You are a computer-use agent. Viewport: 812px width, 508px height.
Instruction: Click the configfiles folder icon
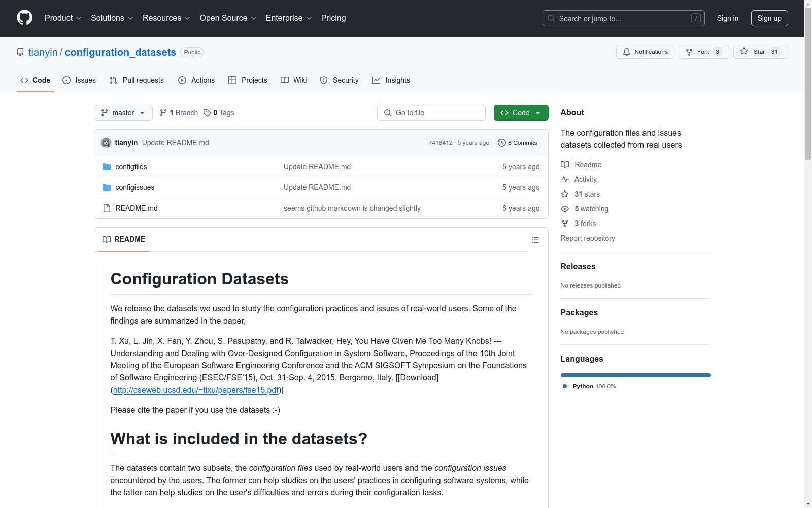point(107,167)
